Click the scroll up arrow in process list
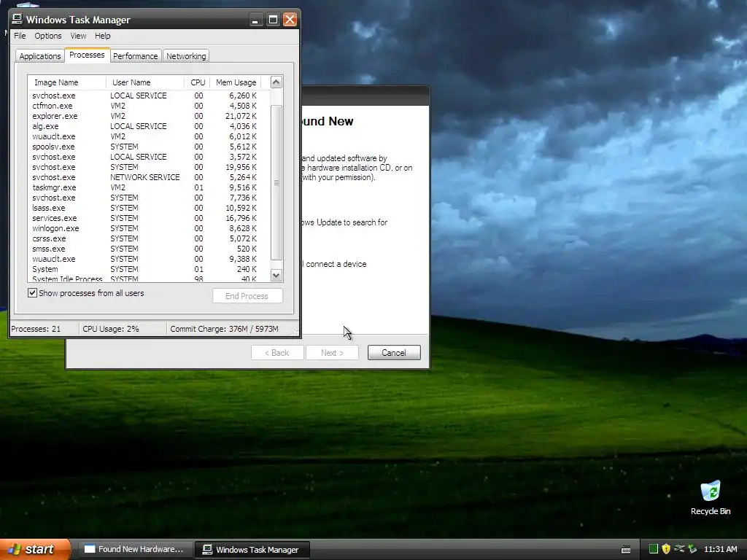The width and height of the screenshot is (747, 560). point(276,82)
